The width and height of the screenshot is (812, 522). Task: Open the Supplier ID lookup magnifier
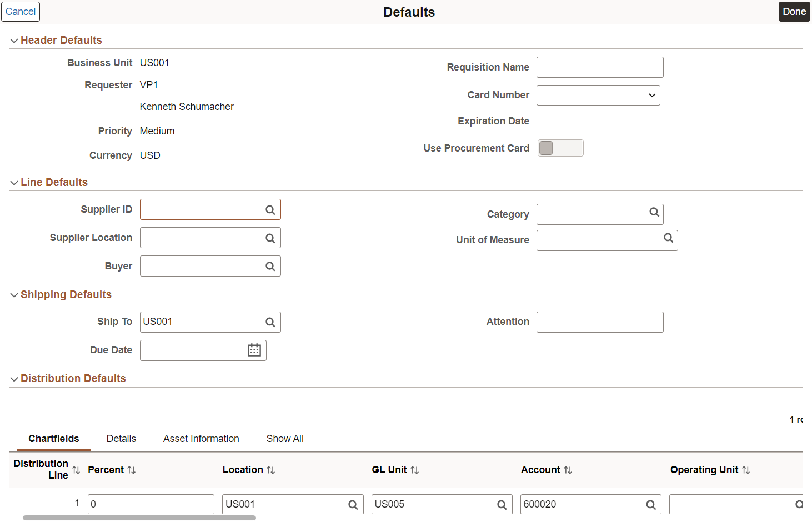pos(270,209)
